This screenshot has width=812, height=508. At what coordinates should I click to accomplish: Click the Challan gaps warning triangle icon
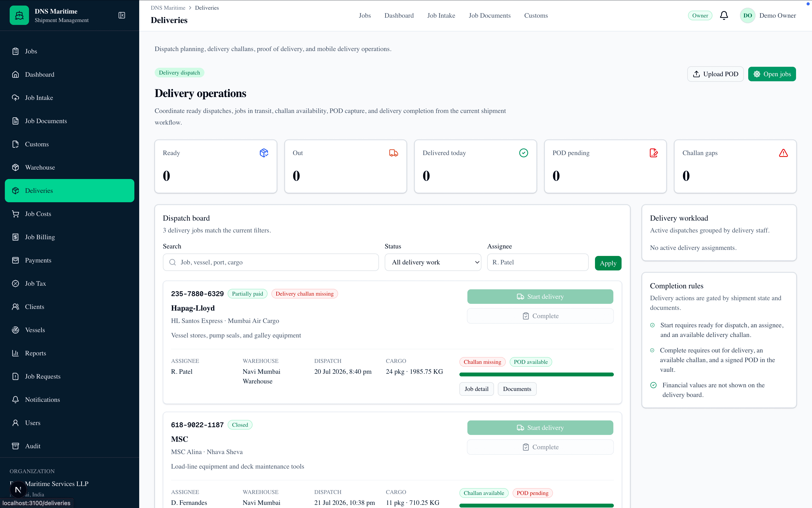(x=783, y=153)
